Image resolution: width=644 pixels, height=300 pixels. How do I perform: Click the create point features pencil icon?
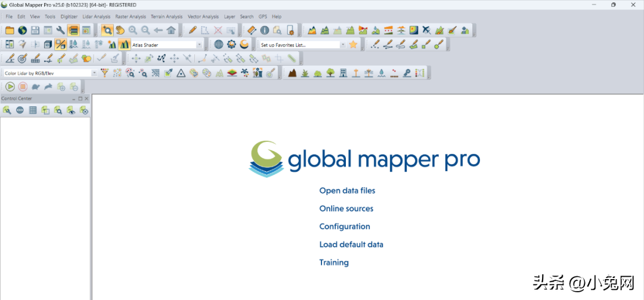pyautogui.click(x=375, y=44)
